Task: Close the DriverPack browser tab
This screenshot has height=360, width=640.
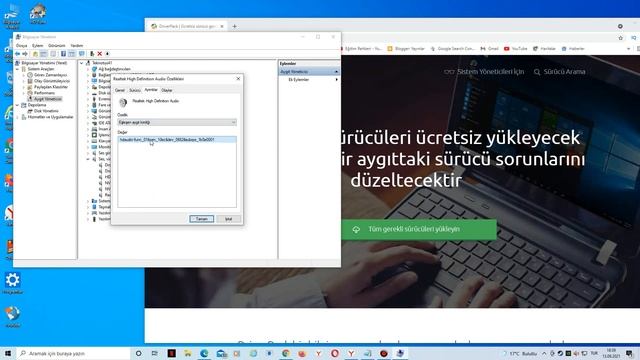Action: pos(222,26)
